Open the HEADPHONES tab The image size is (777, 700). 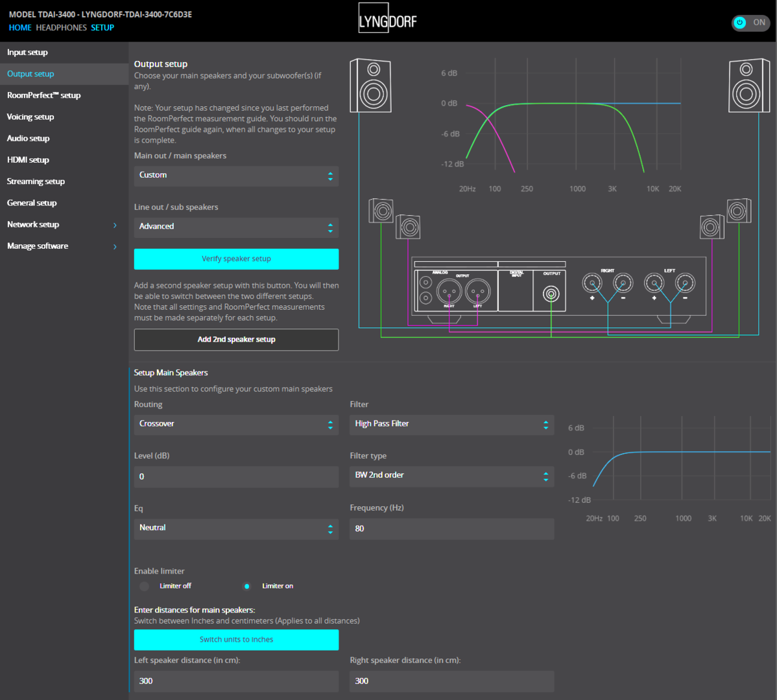[x=61, y=28]
